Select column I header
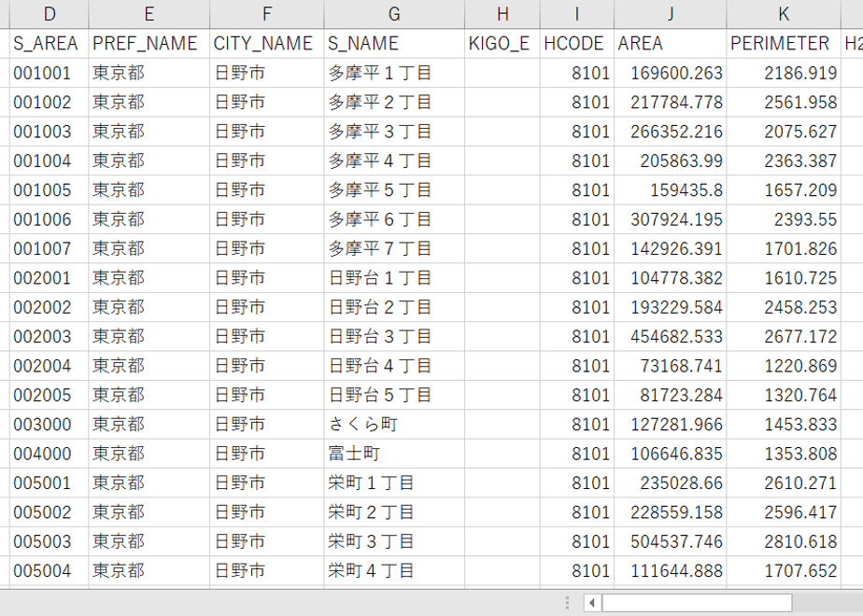Viewport: 863px width, 616px height. pos(577,14)
